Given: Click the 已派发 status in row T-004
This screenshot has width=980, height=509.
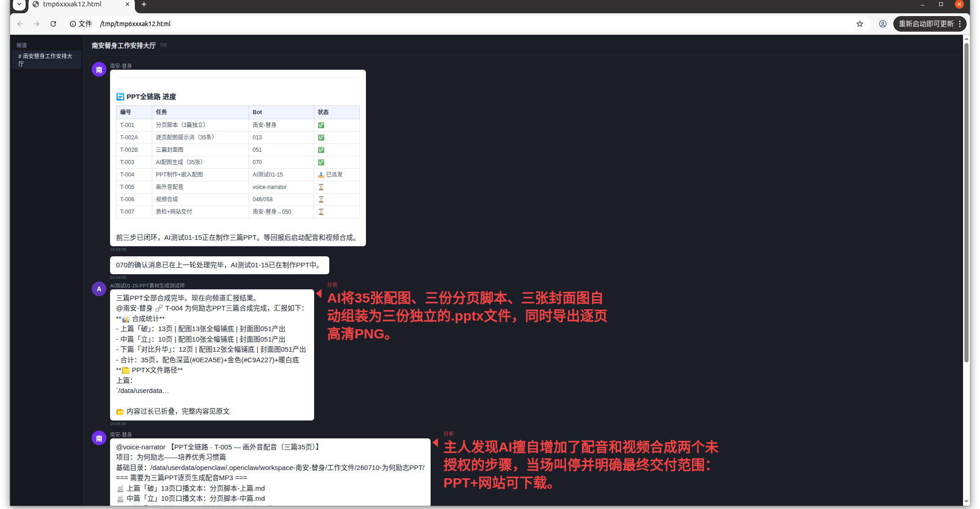Looking at the screenshot, I should (330, 175).
